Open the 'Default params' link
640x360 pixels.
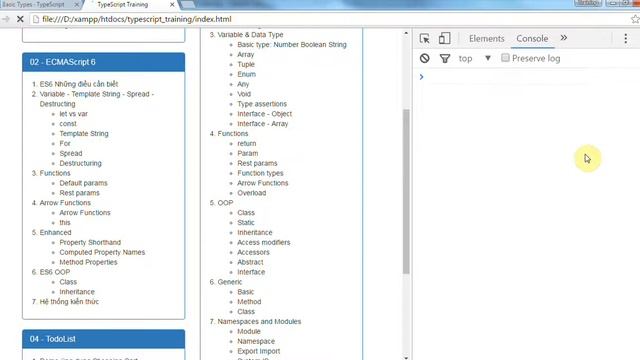tap(83, 183)
